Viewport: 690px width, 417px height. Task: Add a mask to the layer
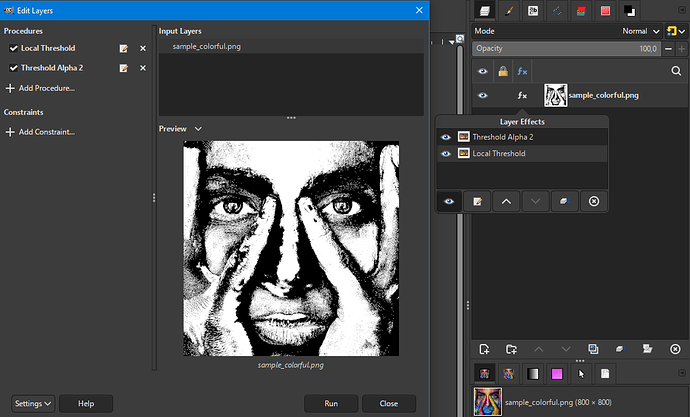[x=648, y=349]
